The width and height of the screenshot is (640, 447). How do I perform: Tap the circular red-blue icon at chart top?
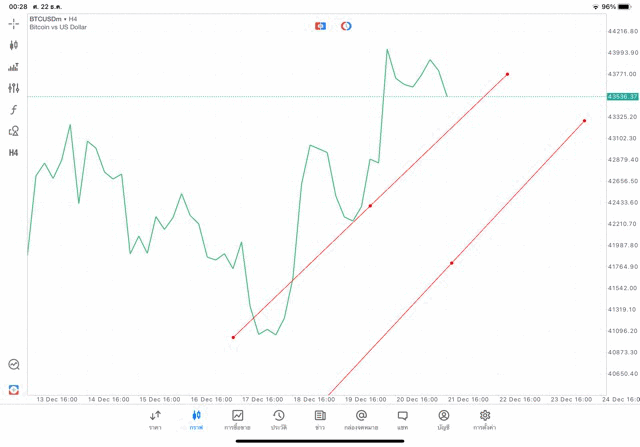pos(346,26)
